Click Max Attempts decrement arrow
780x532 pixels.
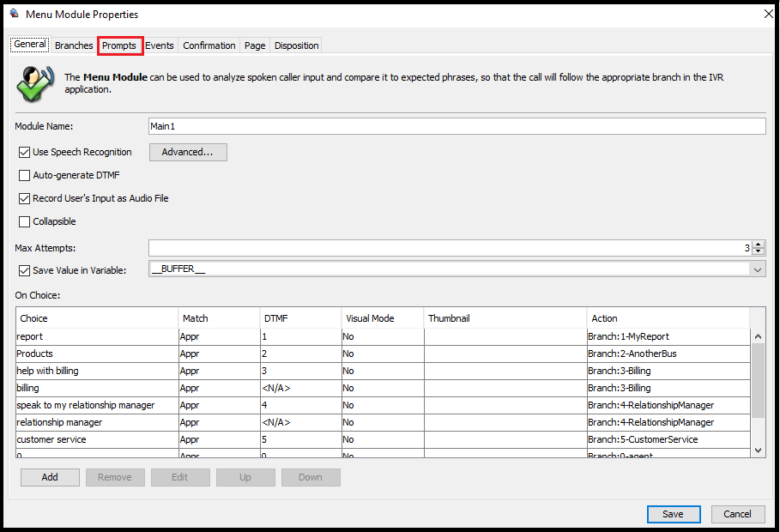pyautogui.click(x=758, y=251)
